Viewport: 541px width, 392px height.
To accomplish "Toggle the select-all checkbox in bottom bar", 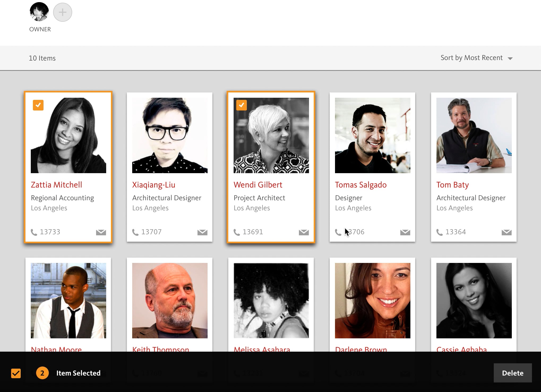I will point(16,373).
